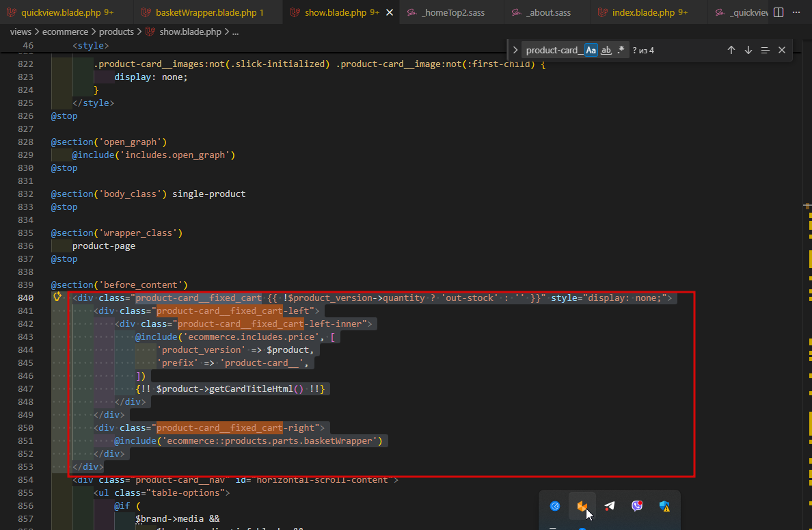Expand the replace field chevron

515,50
